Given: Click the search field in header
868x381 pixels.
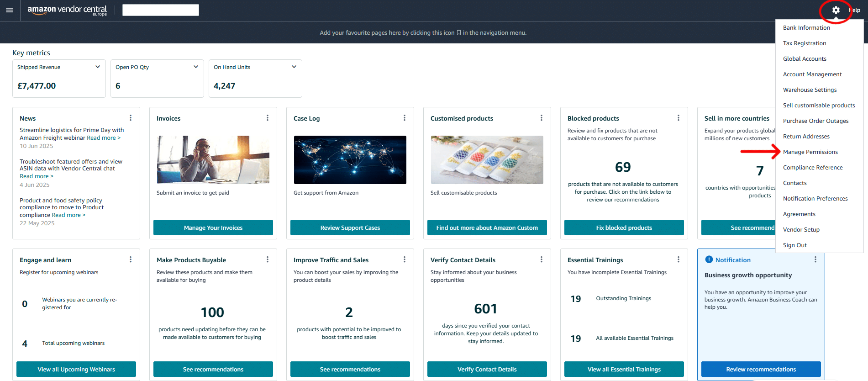Looking at the screenshot, I should [x=161, y=10].
